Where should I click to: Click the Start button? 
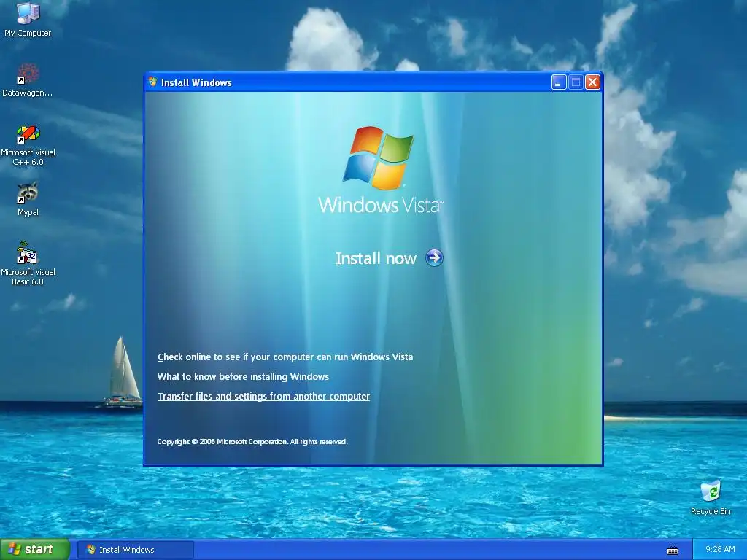[35, 550]
